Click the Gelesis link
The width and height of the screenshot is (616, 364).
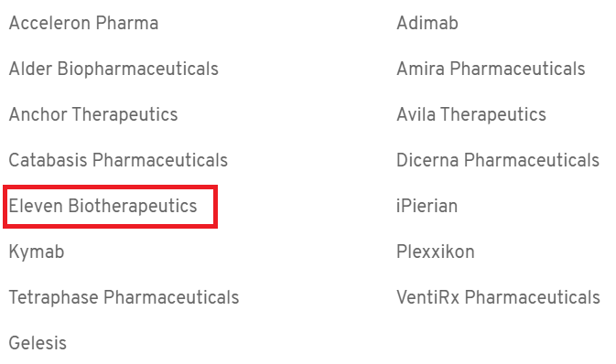click(38, 343)
